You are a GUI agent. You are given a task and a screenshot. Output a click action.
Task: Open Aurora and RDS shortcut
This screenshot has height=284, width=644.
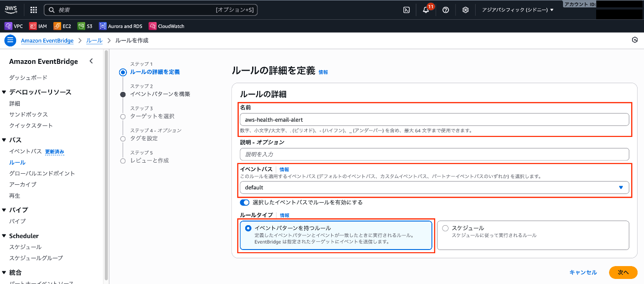[x=121, y=26]
